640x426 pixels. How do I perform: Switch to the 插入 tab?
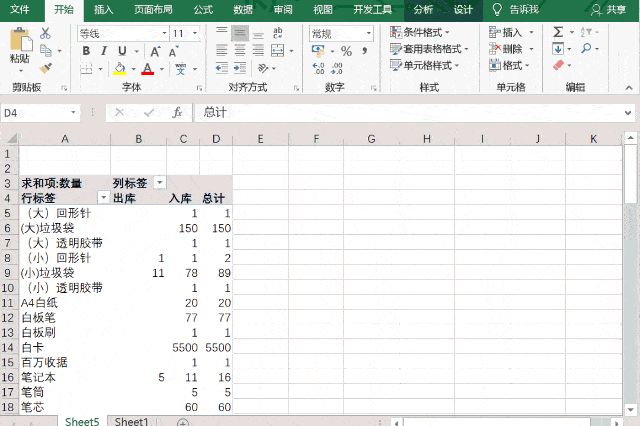104,9
